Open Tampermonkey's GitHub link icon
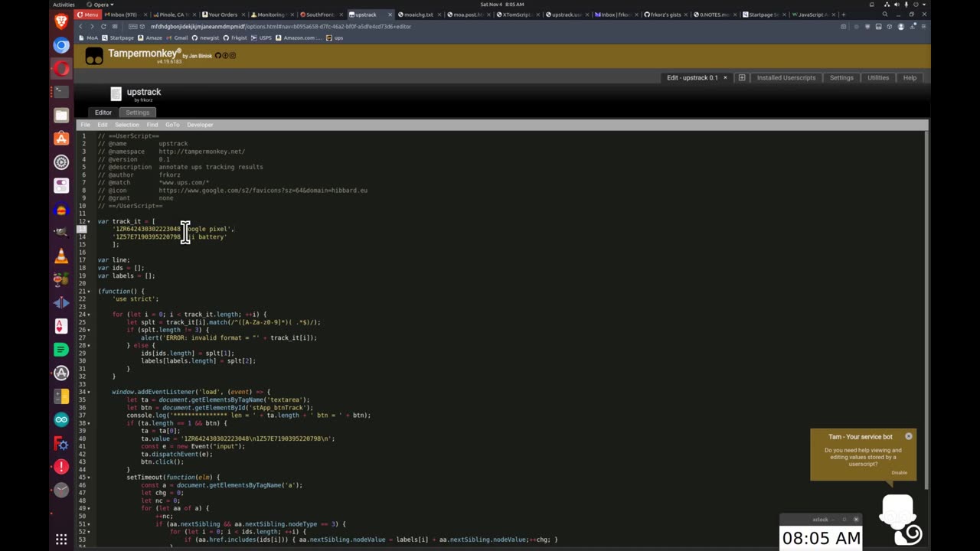980x551 pixels. (x=218, y=55)
